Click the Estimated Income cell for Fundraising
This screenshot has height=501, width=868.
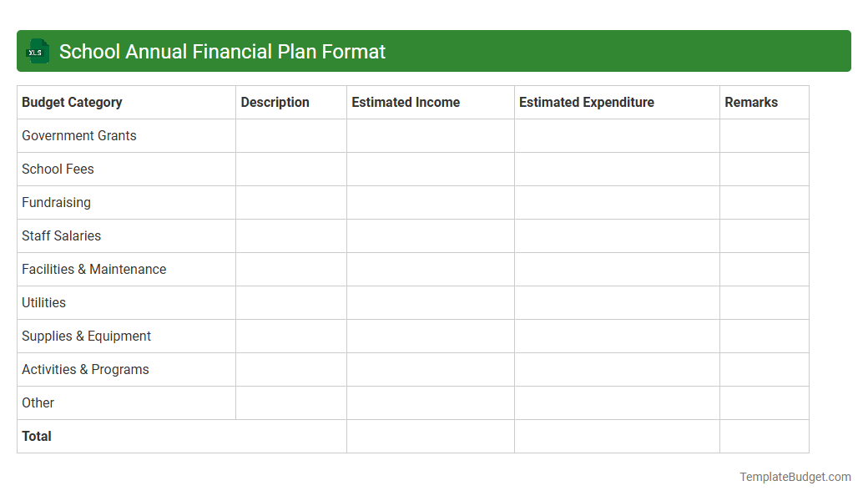(430, 202)
